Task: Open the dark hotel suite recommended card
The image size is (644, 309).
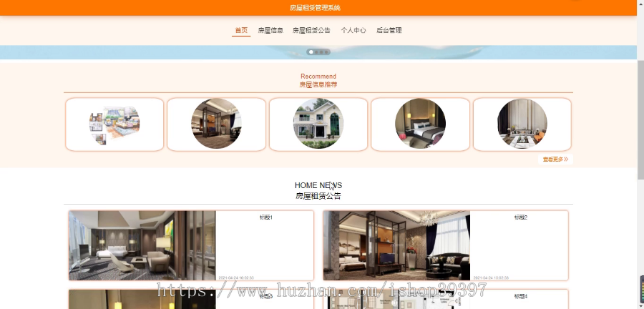Action: click(x=216, y=124)
